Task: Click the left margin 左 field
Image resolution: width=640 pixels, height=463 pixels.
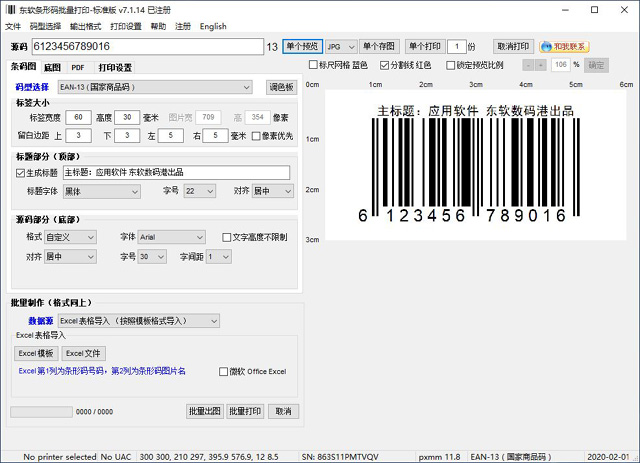Action: pyautogui.click(x=171, y=136)
